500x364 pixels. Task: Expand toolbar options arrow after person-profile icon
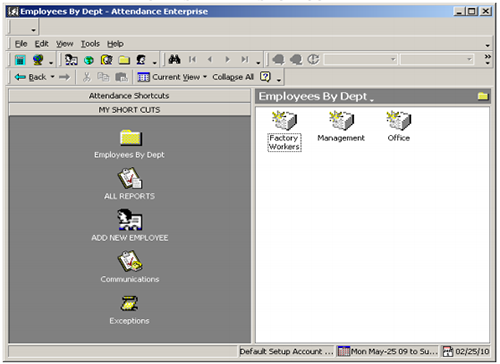[155, 62]
